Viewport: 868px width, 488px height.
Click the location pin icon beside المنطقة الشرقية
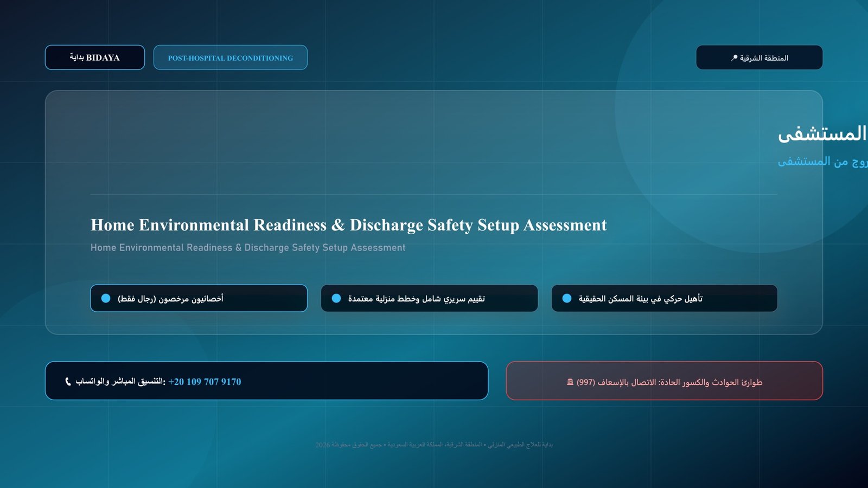pyautogui.click(x=734, y=58)
